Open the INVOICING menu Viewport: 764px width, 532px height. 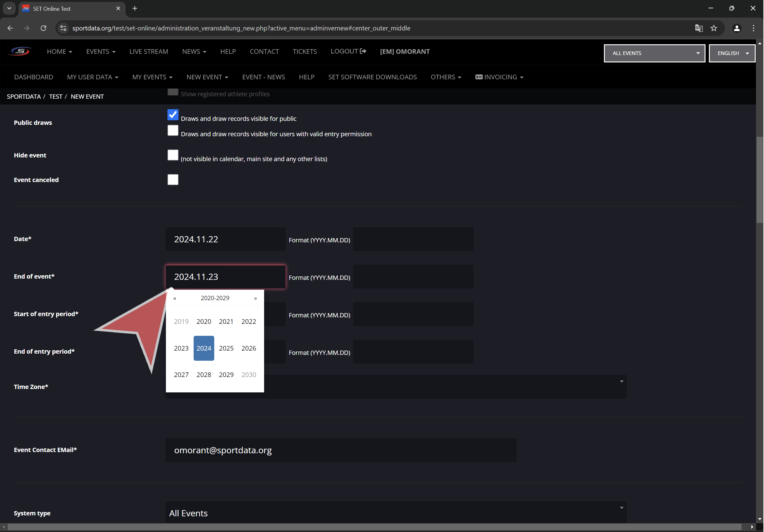[x=499, y=77]
